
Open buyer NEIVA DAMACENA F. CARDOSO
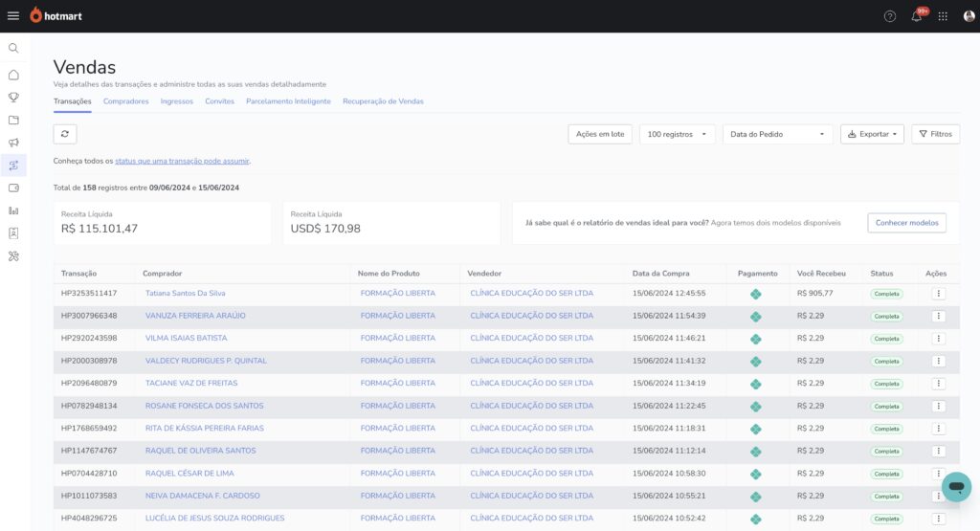click(x=203, y=496)
